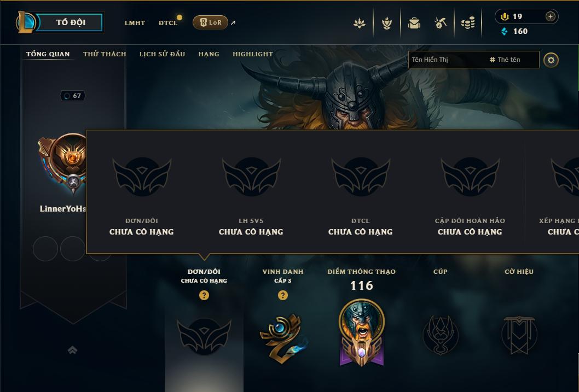Click question mark under ĐƠN/ĐÔI rank

pos(204,295)
